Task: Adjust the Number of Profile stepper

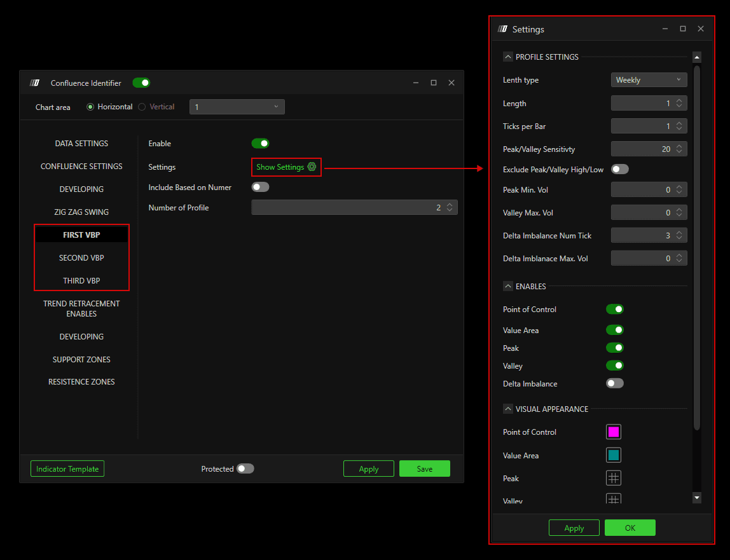Action: tap(450, 207)
